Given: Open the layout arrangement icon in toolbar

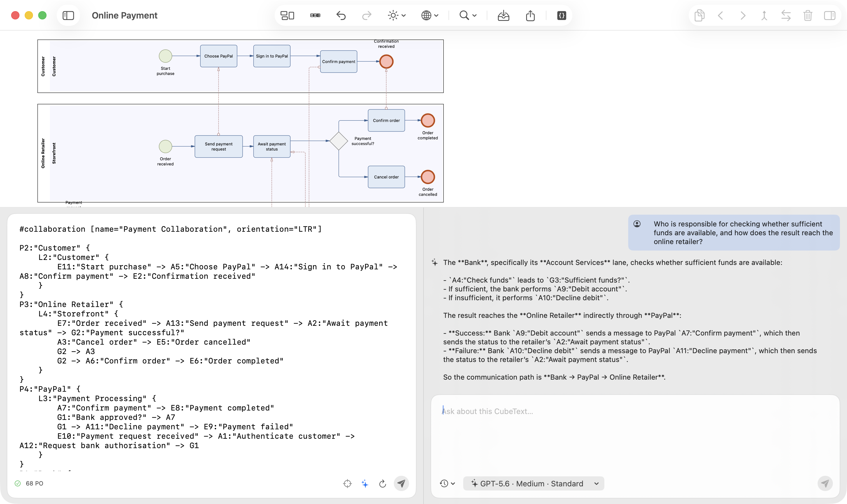Looking at the screenshot, I should (287, 16).
